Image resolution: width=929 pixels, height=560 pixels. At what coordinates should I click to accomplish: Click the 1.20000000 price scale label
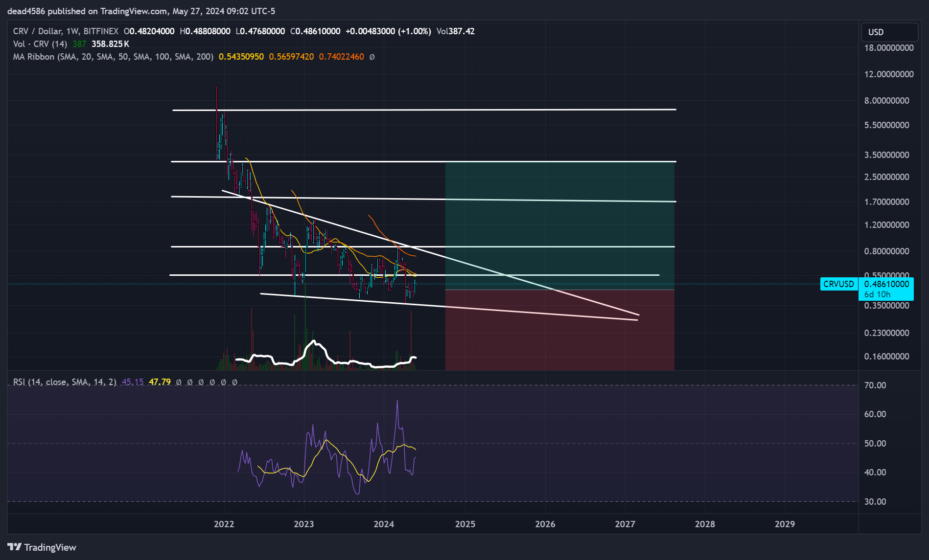point(887,225)
